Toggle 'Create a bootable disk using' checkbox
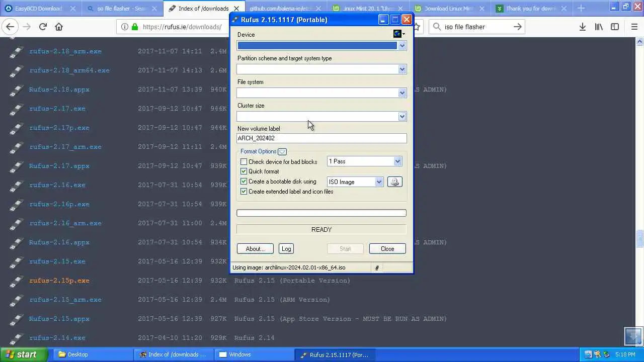The width and height of the screenshot is (644, 362). point(244,182)
